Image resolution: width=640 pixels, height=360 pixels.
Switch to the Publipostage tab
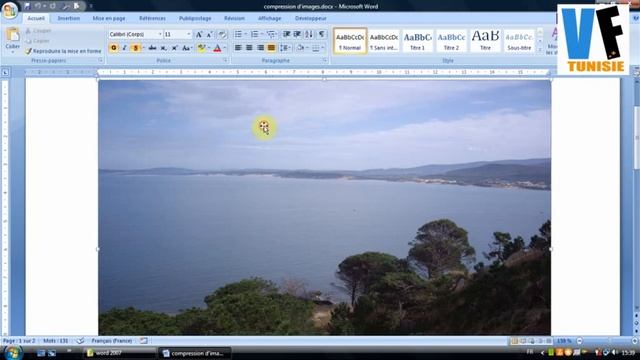(x=195, y=18)
